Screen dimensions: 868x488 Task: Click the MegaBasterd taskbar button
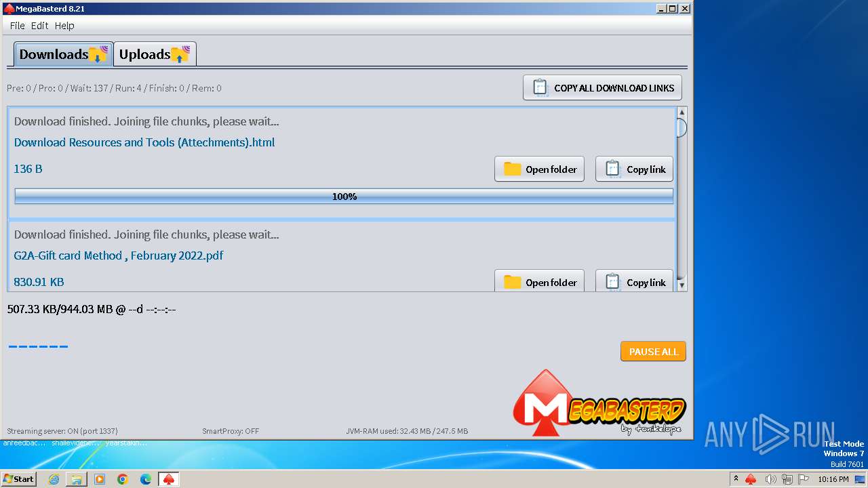coord(169,479)
